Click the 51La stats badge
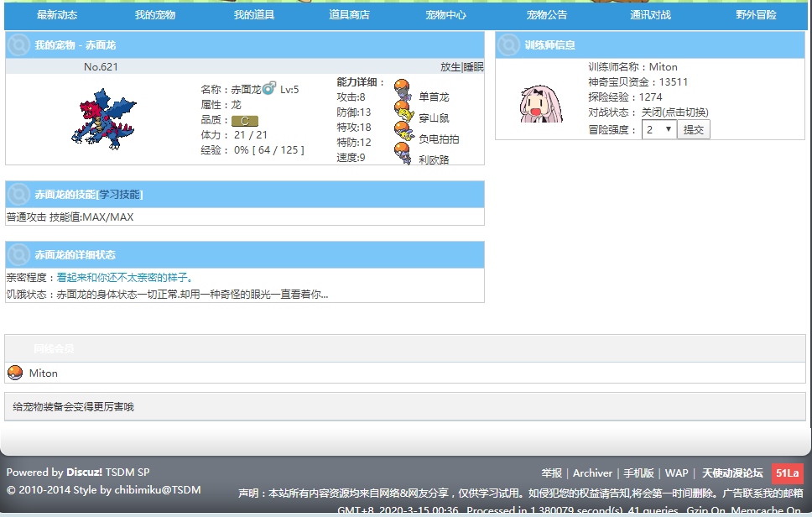 click(x=787, y=473)
